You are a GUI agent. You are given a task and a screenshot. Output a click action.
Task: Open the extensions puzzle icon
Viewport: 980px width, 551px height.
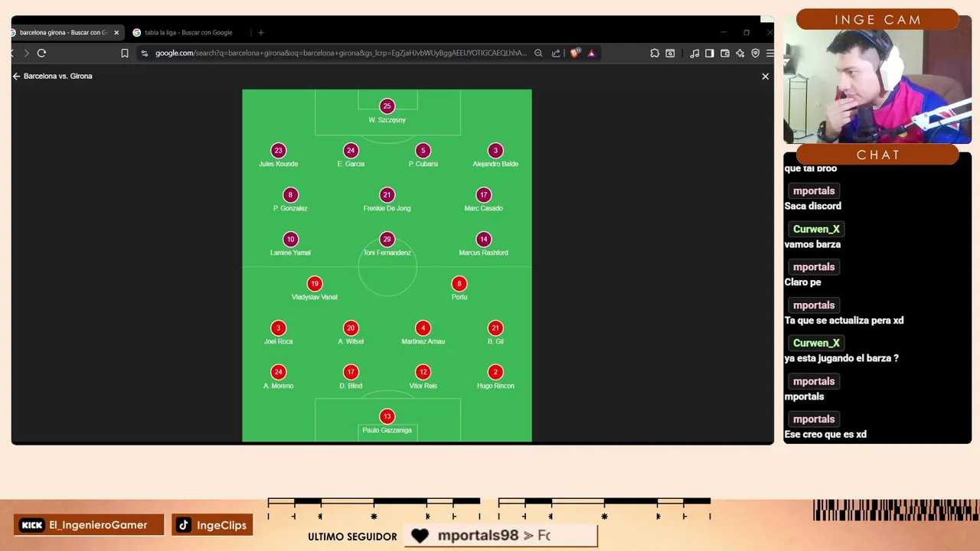655,53
